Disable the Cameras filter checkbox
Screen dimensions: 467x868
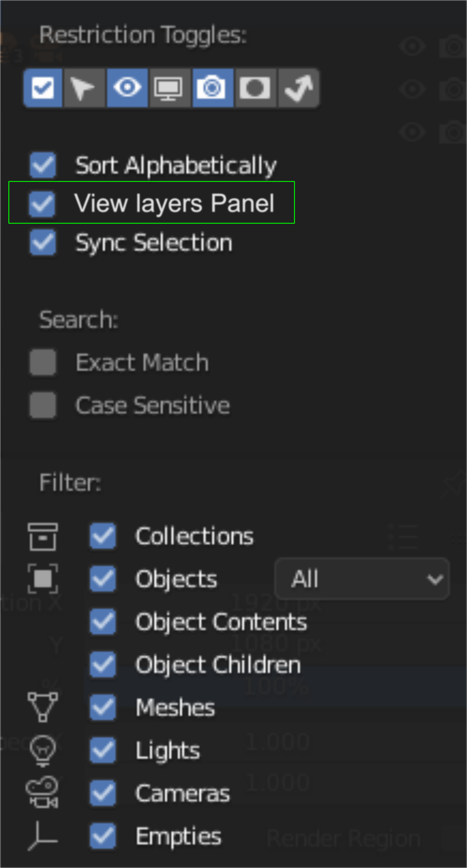click(x=103, y=793)
